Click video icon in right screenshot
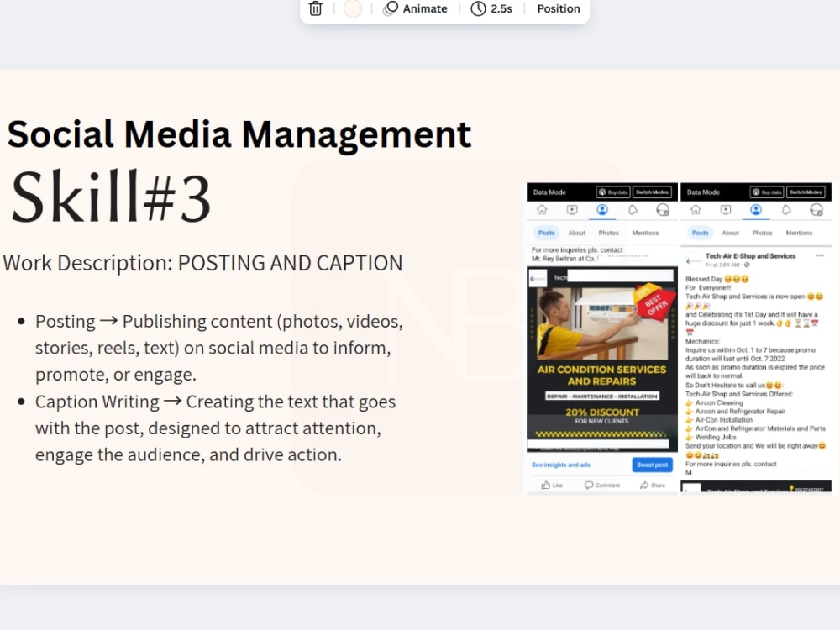This screenshot has height=630, width=840. click(x=726, y=209)
